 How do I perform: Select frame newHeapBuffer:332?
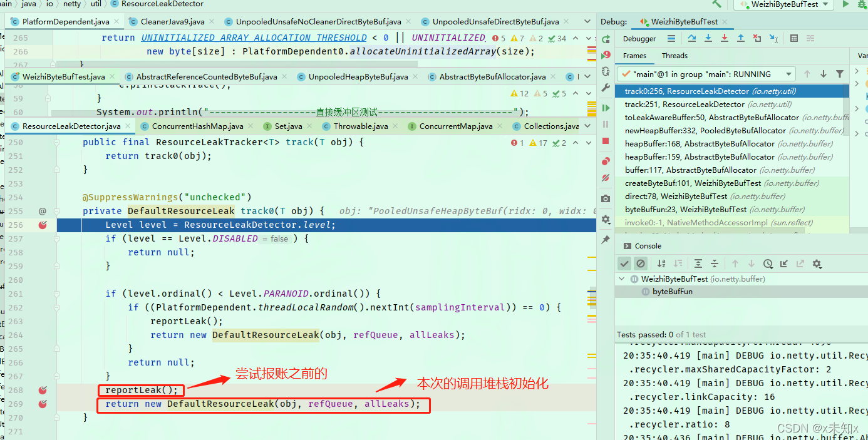click(731, 131)
